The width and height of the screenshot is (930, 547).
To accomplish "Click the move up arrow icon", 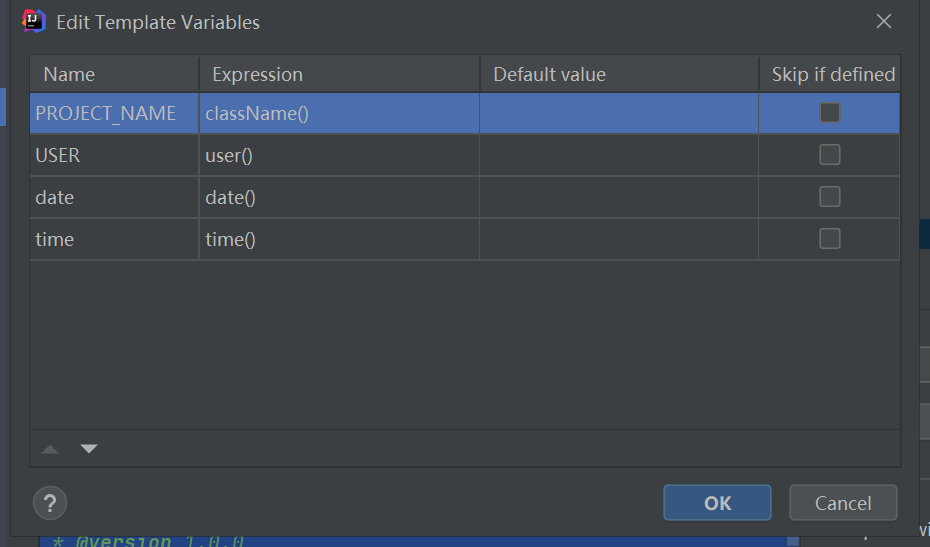I will (x=50, y=449).
